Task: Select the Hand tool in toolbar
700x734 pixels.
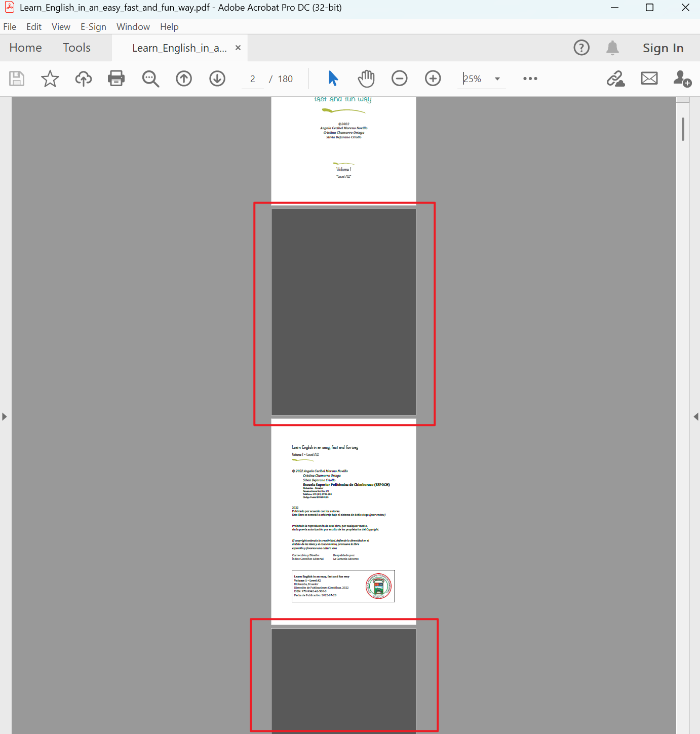Action: [x=366, y=79]
